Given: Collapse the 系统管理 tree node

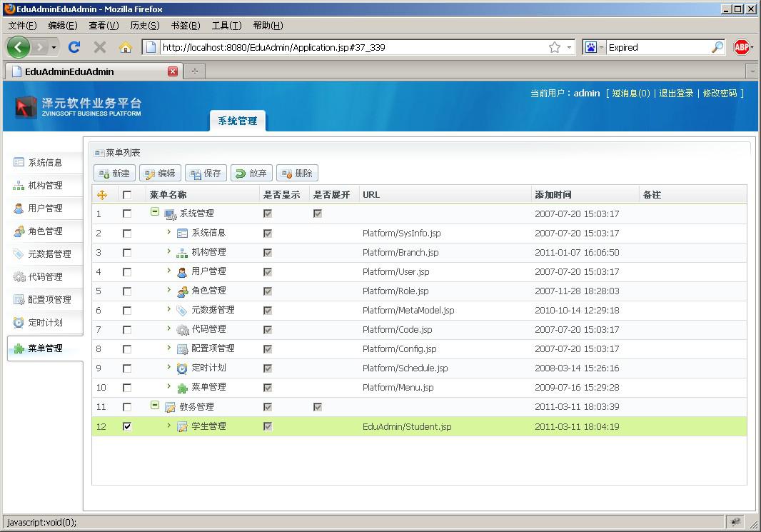Looking at the screenshot, I should coord(154,213).
